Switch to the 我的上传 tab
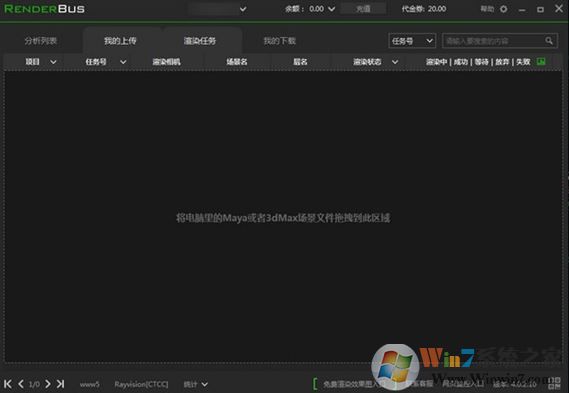 click(x=120, y=41)
